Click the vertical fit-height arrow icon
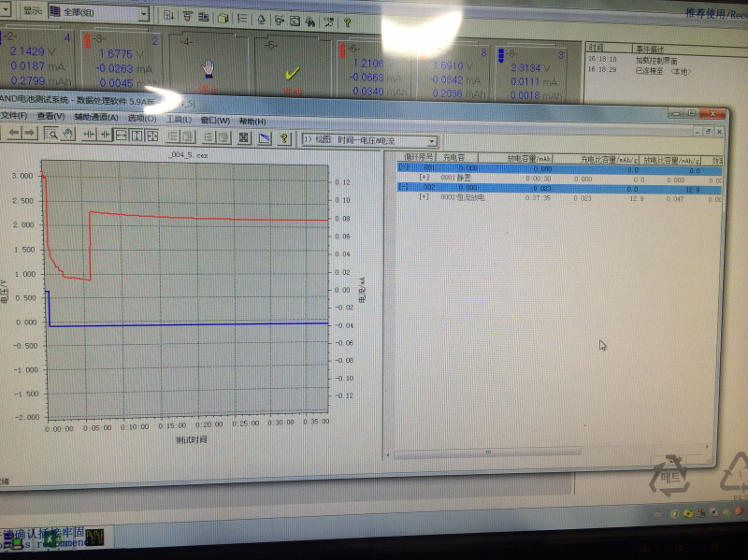The height and width of the screenshot is (560, 748). coord(137,136)
